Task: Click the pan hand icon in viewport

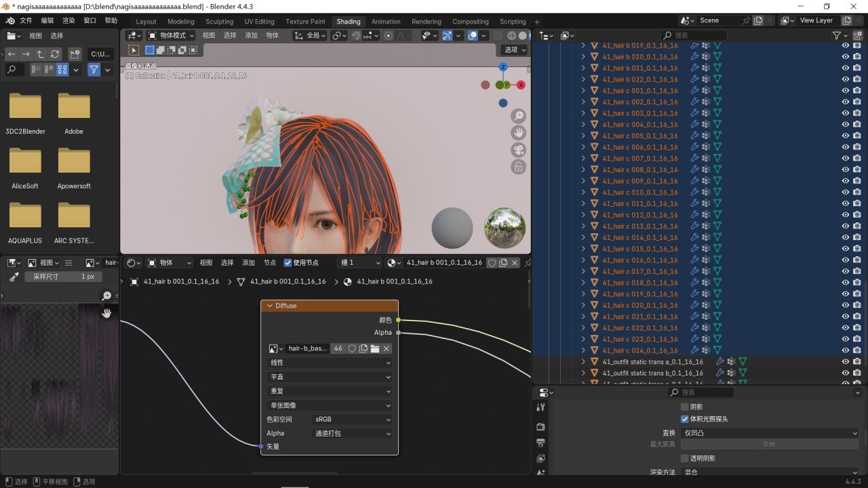Action: [518, 133]
